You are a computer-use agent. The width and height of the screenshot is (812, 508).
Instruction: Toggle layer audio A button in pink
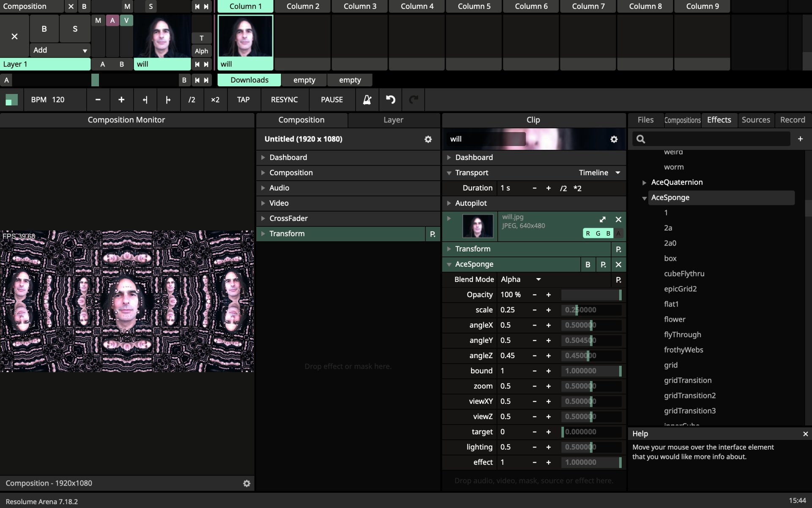(x=112, y=20)
